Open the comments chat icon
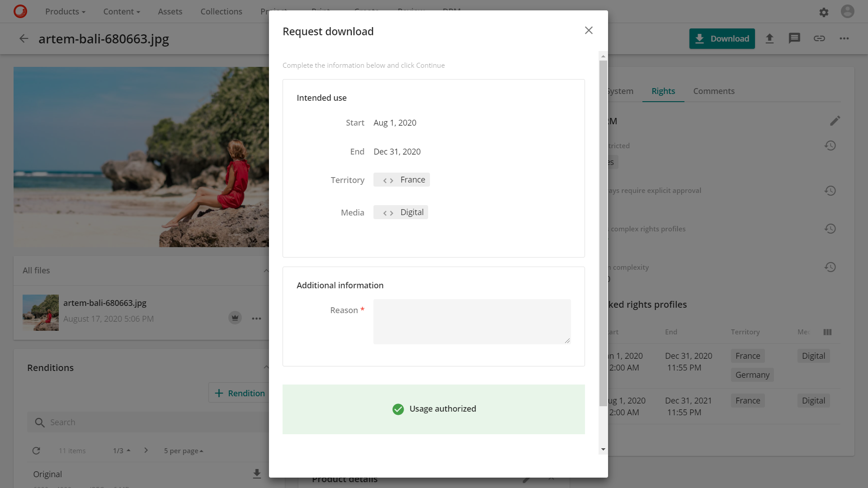The width and height of the screenshot is (868, 488). [x=794, y=38]
